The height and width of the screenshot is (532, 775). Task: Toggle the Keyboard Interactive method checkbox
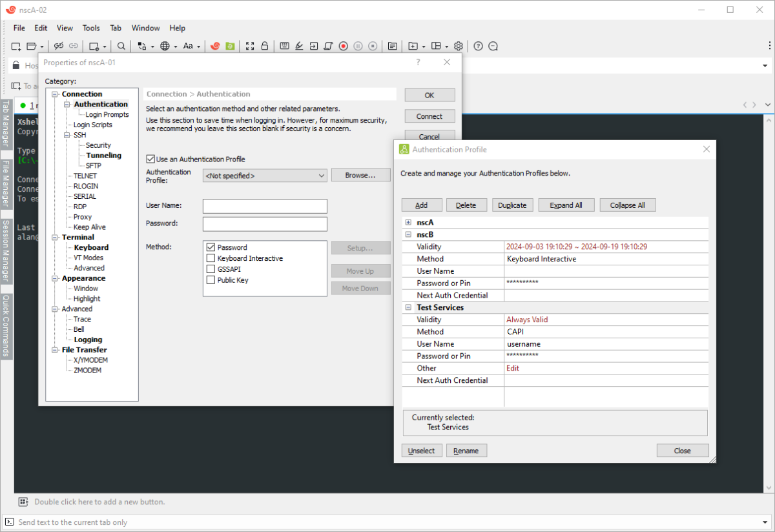pos(211,258)
